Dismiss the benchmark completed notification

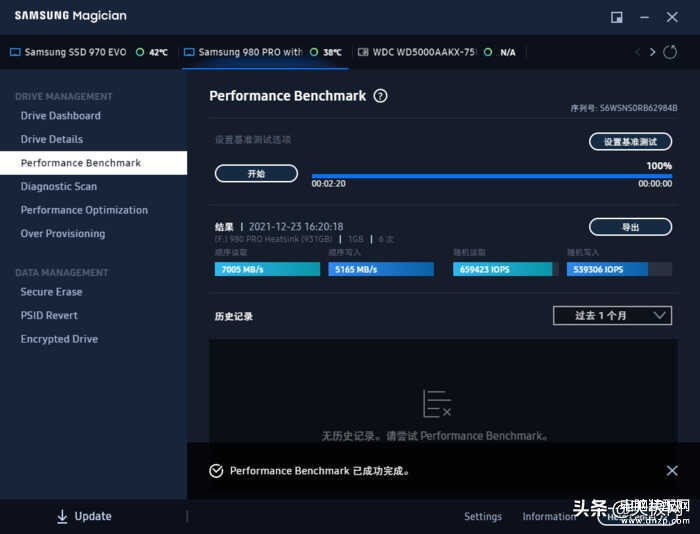pos(672,471)
